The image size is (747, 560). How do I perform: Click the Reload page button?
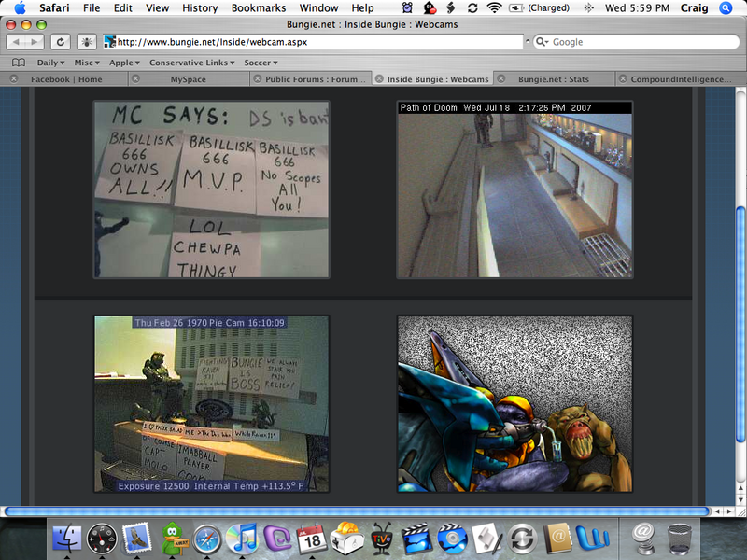click(x=60, y=42)
